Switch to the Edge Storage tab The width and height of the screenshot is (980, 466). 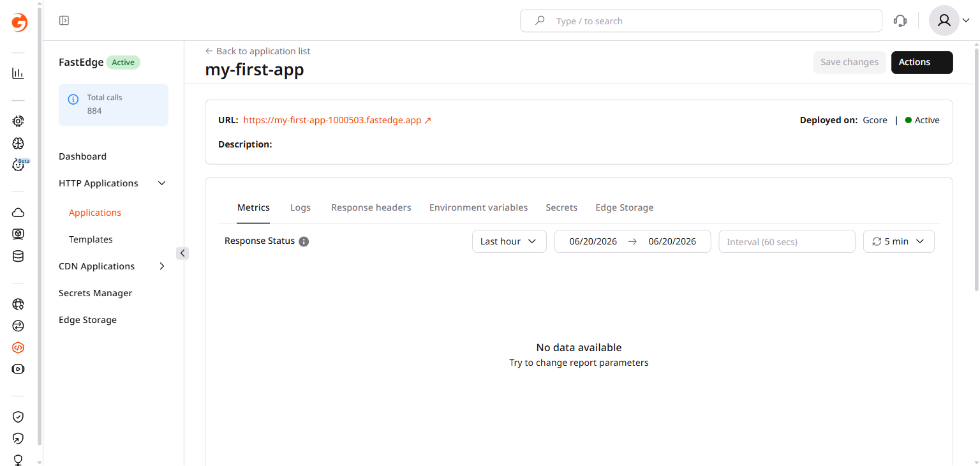coord(625,207)
